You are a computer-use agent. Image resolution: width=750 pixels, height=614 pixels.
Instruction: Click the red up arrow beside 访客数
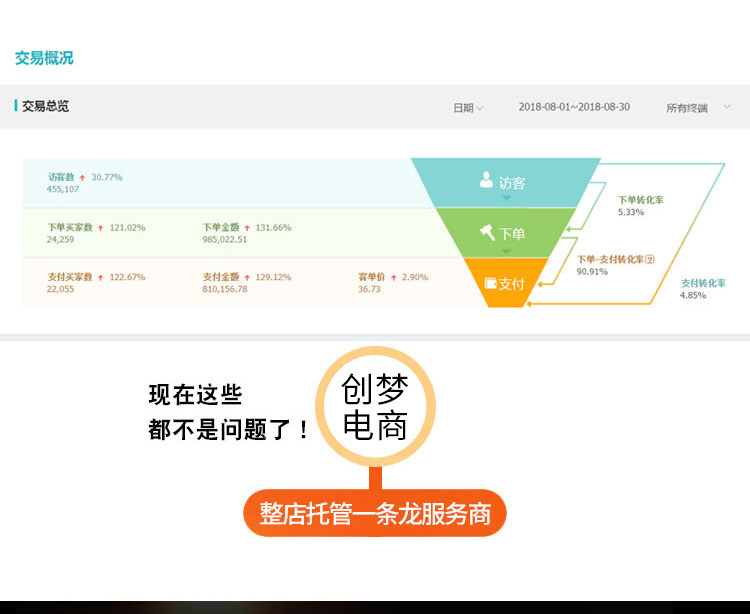pos(82,177)
